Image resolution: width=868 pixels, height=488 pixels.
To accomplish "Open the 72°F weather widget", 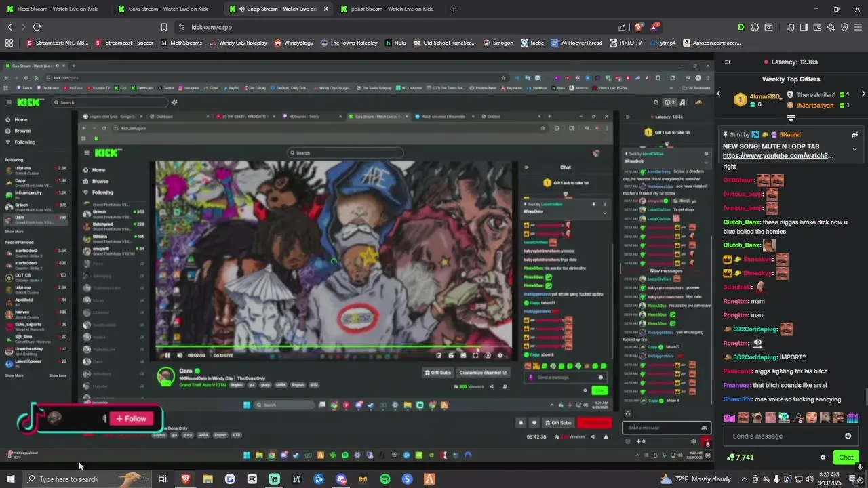I will [696, 479].
